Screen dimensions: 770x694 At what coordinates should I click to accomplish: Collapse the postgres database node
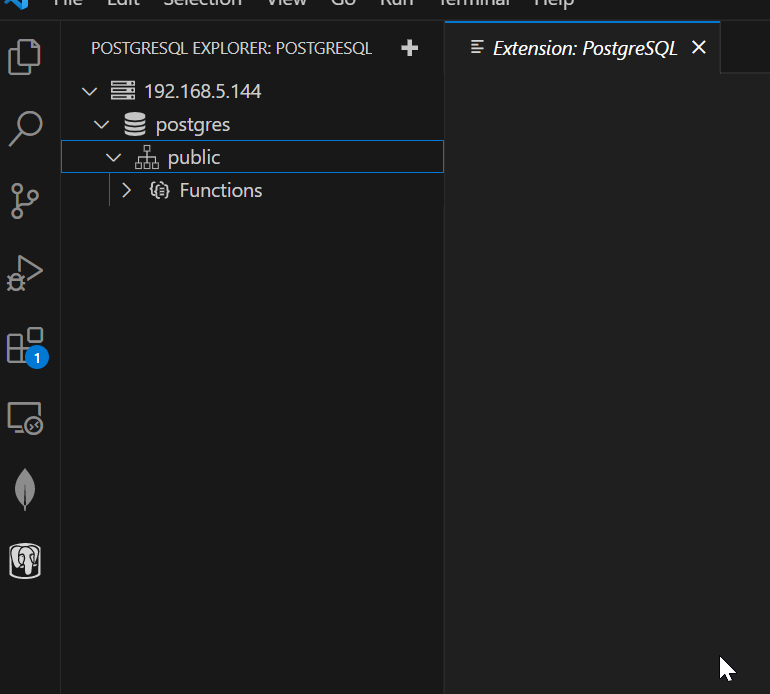(x=102, y=125)
